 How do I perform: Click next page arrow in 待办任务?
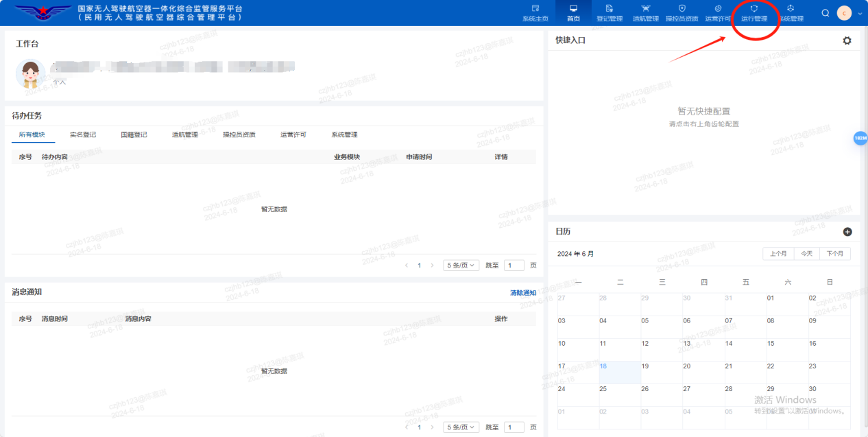432,265
